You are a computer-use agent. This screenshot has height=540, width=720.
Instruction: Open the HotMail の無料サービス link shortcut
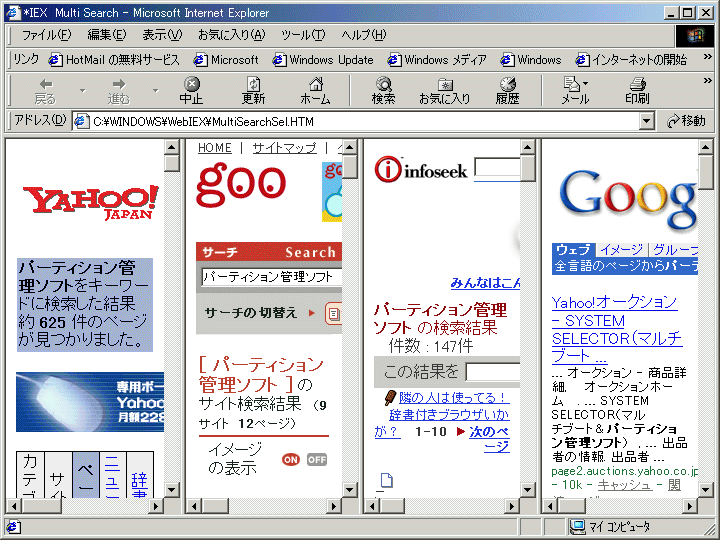click(114, 60)
